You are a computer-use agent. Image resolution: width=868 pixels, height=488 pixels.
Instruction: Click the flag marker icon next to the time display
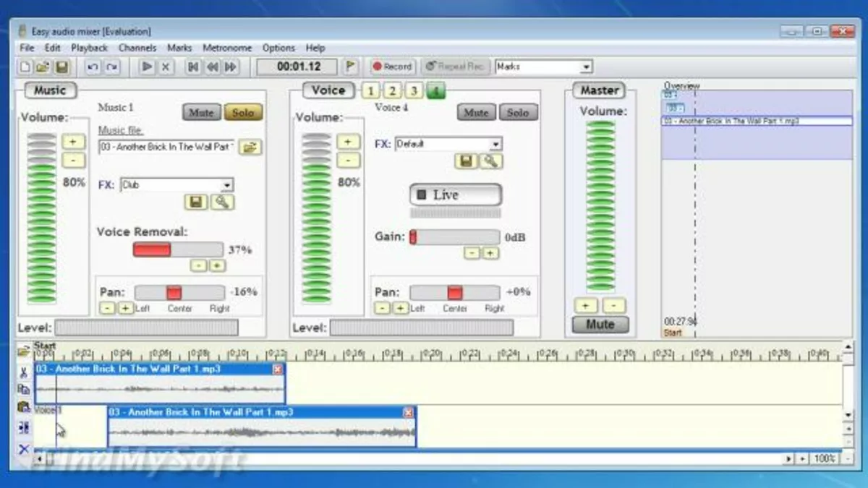(x=351, y=66)
